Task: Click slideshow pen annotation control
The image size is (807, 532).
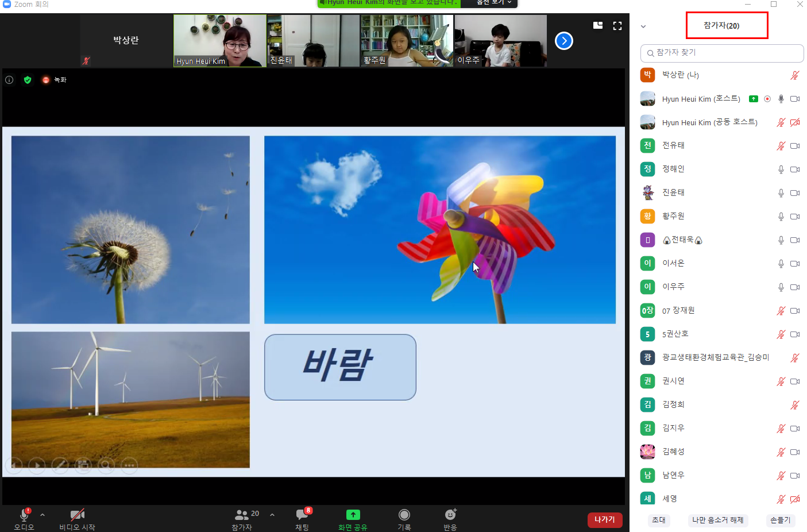Action: [60, 465]
